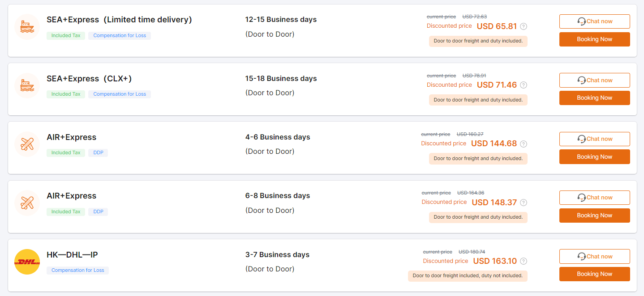
Task: Click Included Tax tag under SEA+Express CLX+
Action: click(66, 94)
